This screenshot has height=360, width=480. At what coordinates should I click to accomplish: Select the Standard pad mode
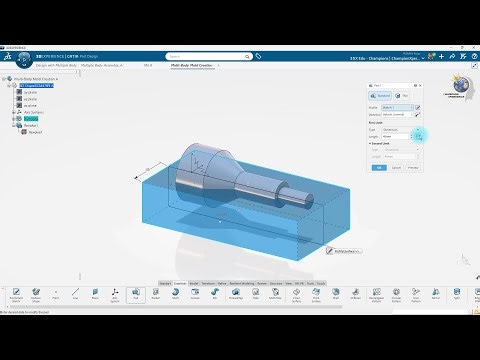[x=380, y=96]
